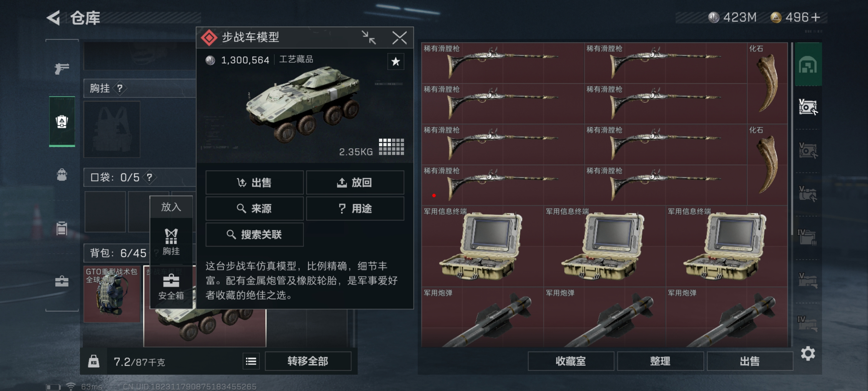
Task: Choose 安全箱 in the 放入 menu
Action: click(x=171, y=287)
